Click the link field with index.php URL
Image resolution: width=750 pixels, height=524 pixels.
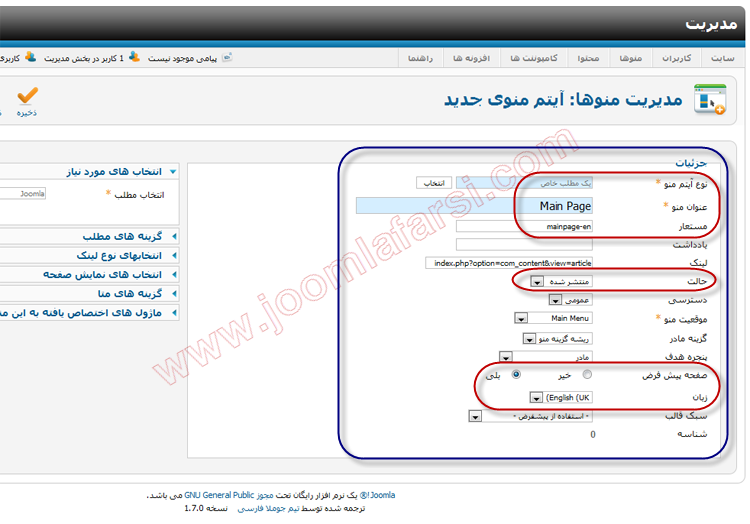tap(509, 263)
